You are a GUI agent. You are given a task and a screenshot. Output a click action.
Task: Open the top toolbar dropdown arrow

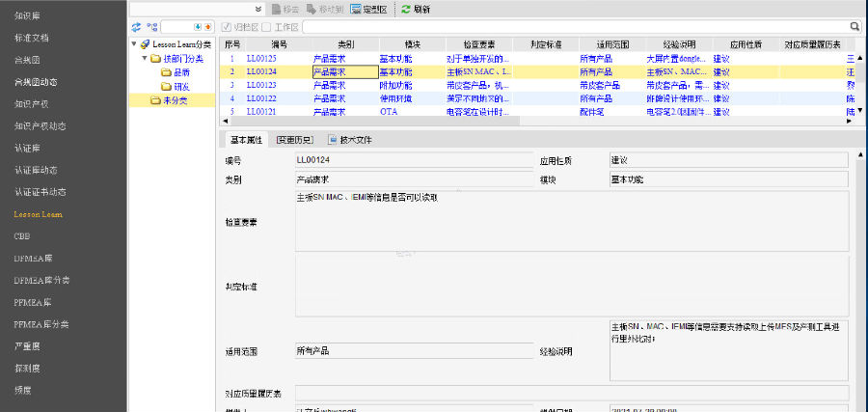pyautogui.click(x=258, y=9)
